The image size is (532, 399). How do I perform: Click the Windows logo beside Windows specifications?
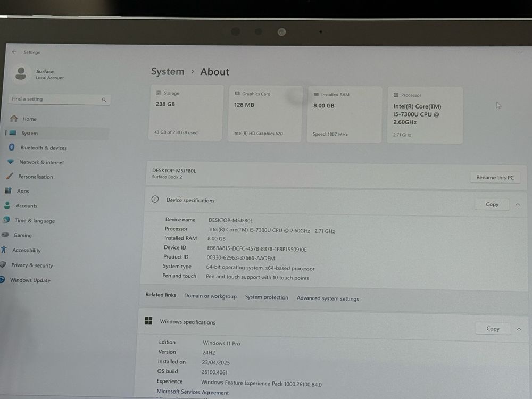148,321
